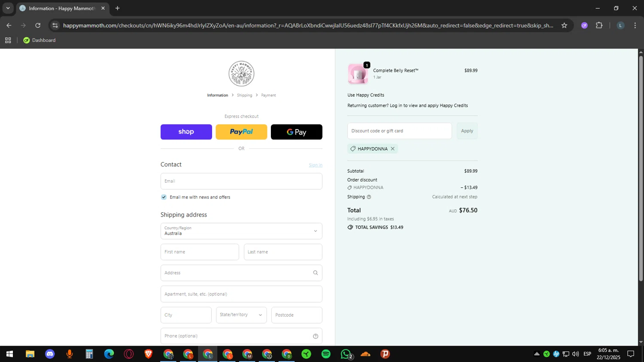Go to the Payment step breadcrumb
The height and width of the screenshot is (362, 644).
(x=268, y=95)
